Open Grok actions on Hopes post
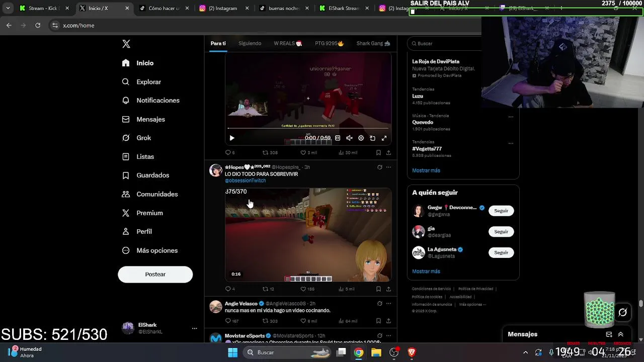The width and height of the screenshot is (644, 362). pyautogui.click(x=380, y=167)
